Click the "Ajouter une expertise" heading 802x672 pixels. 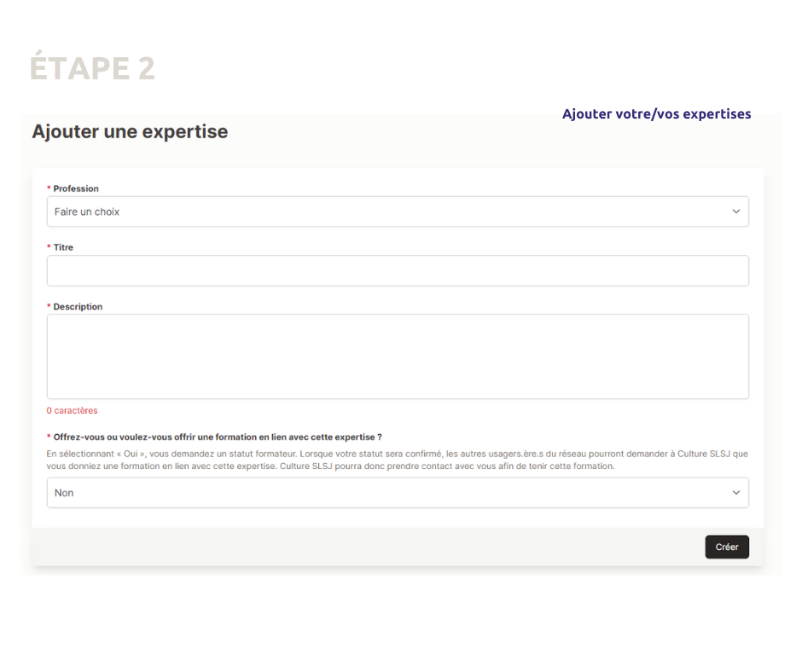130,132
